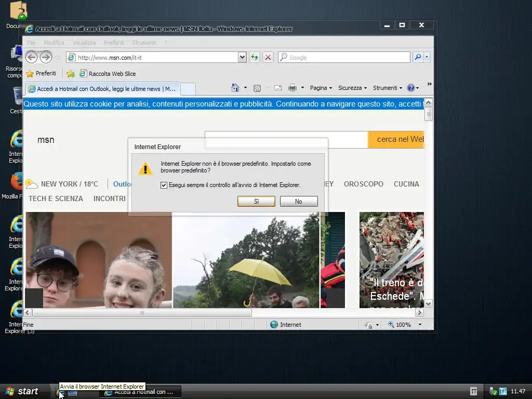Click the horizontal scrollbar thumb
Image resolution: width=532 pixels, height=399 pixels.
tap(142, 312)
